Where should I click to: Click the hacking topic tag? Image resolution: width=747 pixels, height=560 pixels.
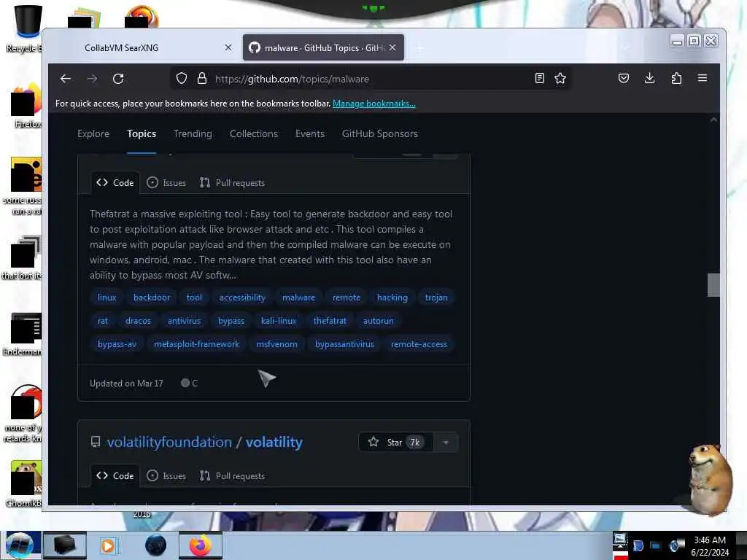392,297
